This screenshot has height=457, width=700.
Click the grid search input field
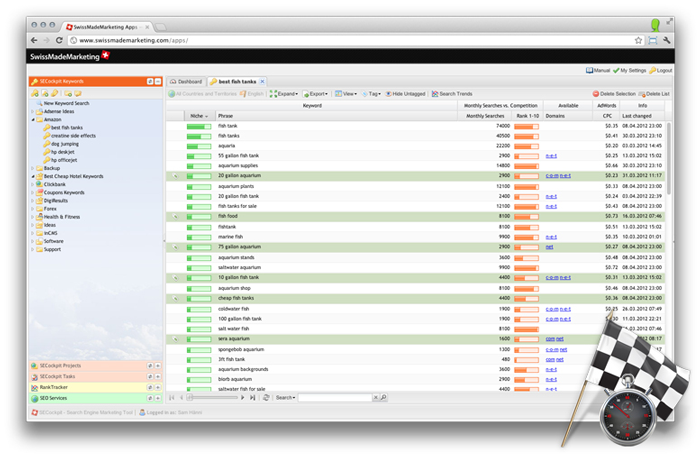tap(335, 397)
